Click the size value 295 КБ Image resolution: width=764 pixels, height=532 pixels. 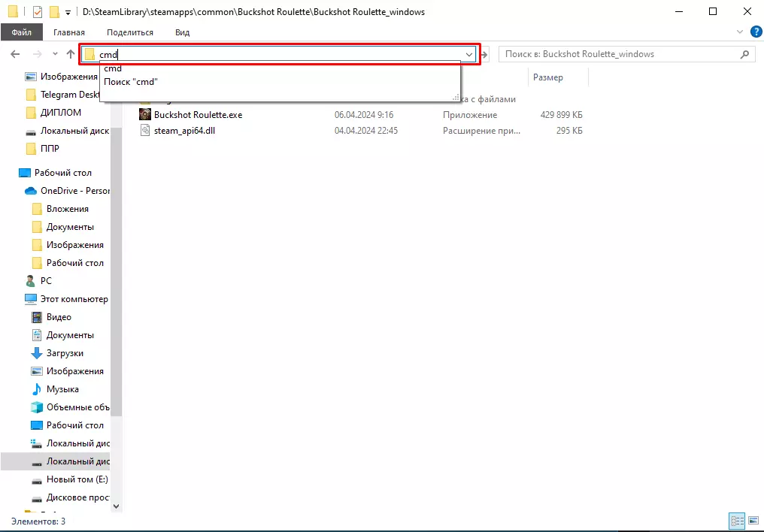pyautogui.click(x=569, y=131)
